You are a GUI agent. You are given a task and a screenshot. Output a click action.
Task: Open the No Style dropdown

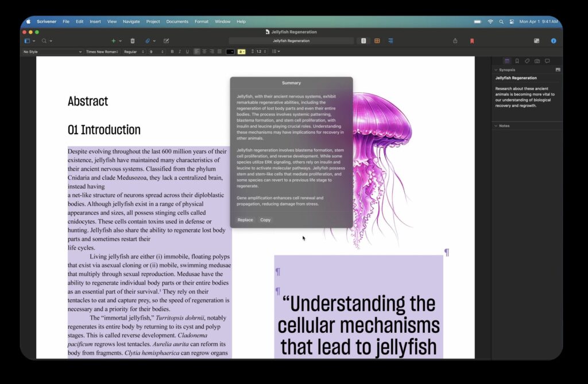pos(52,52)
